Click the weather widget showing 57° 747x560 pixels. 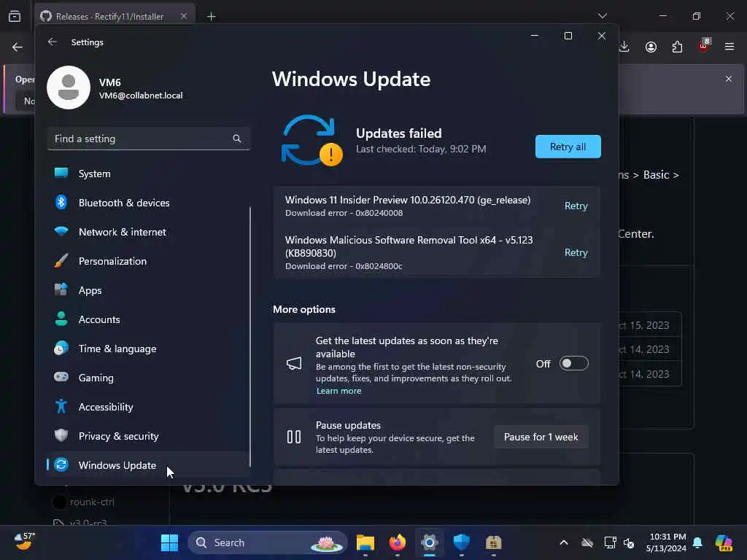click(24, 542)
